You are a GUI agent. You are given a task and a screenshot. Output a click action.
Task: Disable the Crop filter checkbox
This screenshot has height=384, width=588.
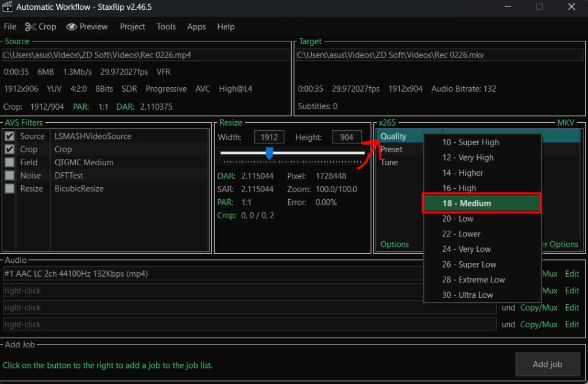tap(10, 149)
